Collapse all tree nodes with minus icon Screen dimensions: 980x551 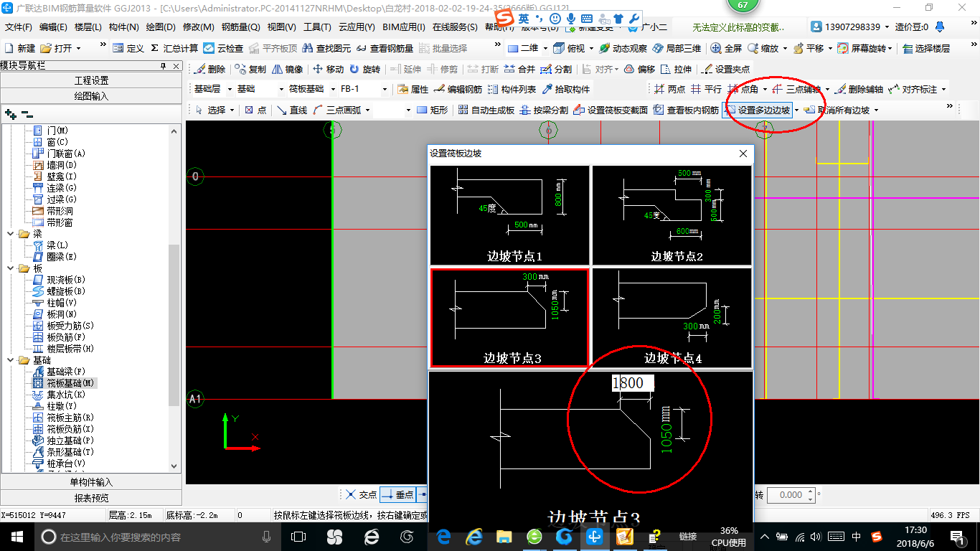[x=27, y=113]
